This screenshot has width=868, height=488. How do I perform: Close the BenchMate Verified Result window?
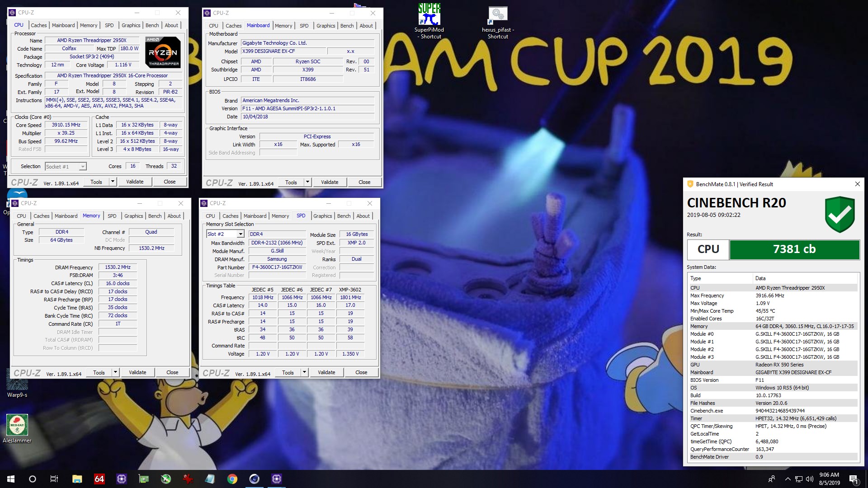point(857,184)
